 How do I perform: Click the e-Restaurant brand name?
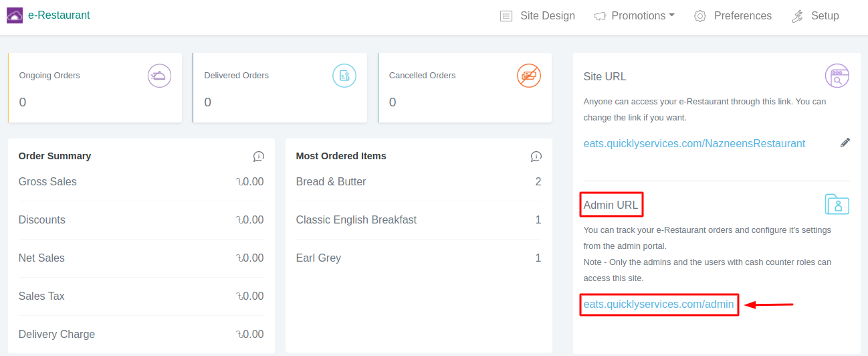point(59,15)
